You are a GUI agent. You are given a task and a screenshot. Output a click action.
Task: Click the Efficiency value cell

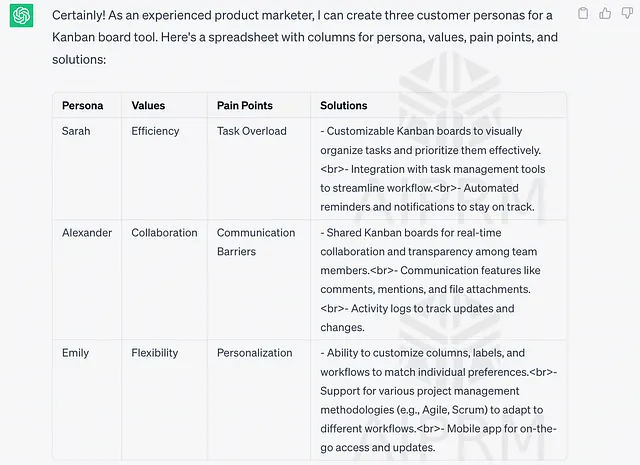[155, 131]
